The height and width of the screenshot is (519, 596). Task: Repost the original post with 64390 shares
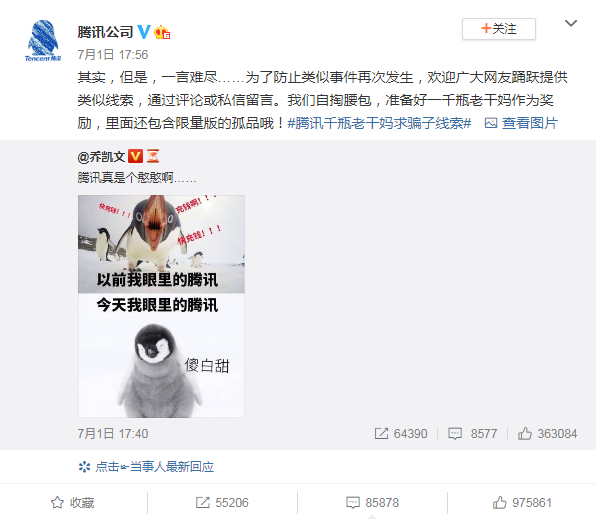pos(401,433)
